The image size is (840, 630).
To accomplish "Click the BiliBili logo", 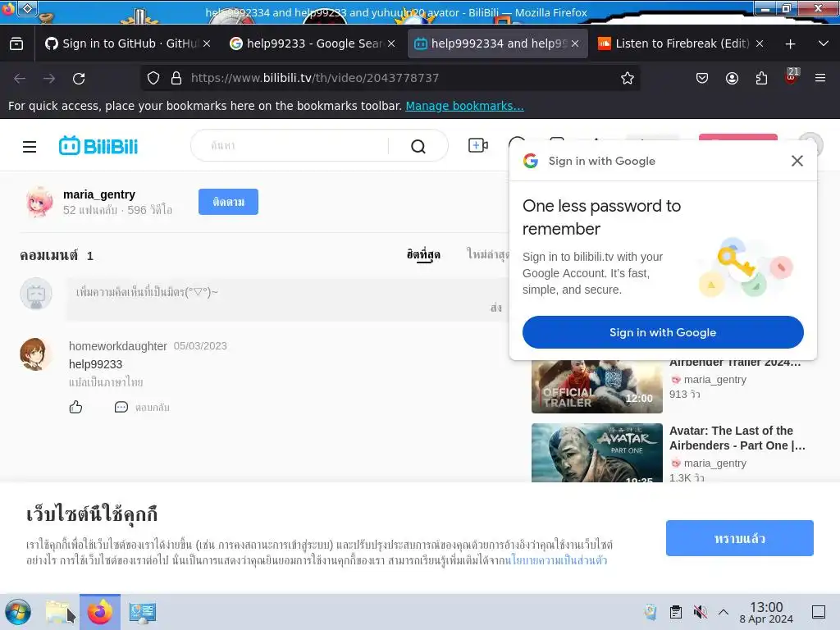I will point(98,146).
